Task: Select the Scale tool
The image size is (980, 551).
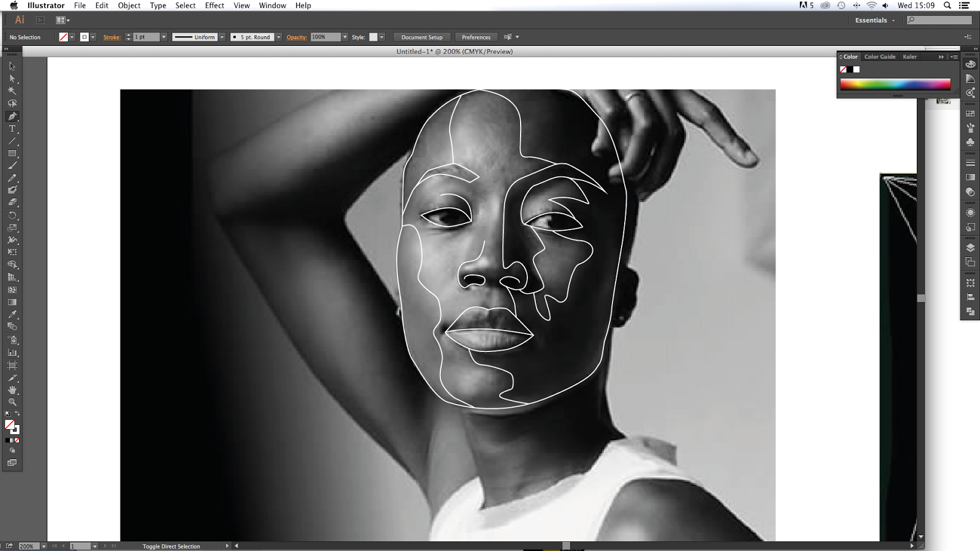Action: point(12,228)
